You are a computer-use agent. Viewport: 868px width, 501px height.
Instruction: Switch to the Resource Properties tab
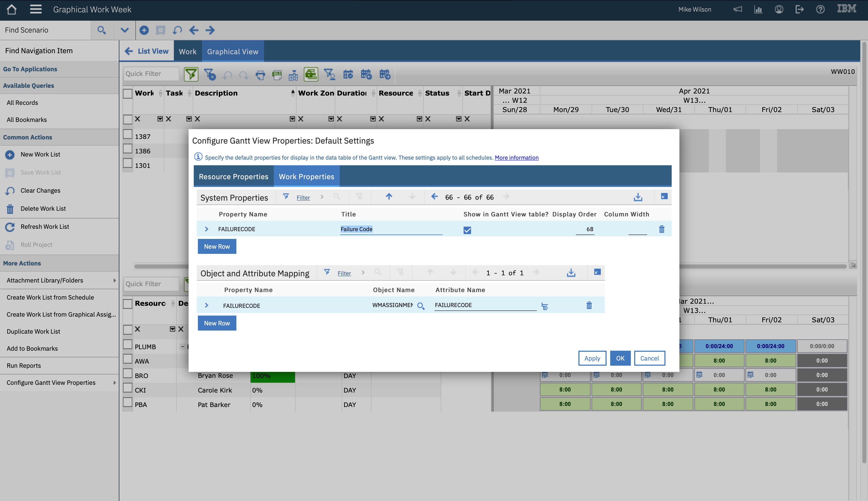[x=233, y=177]
